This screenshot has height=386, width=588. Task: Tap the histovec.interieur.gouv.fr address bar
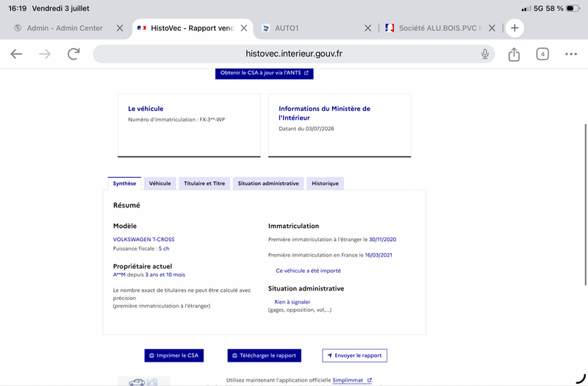[x=293, y=54]
